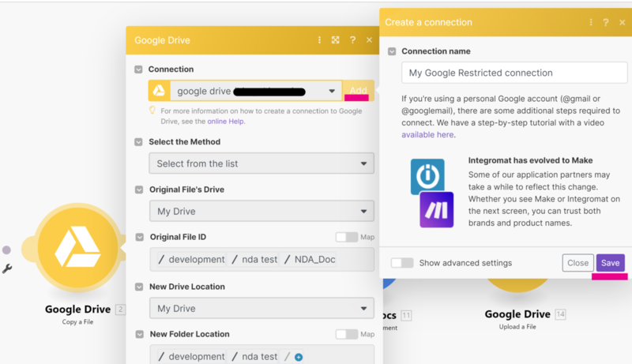Collapse the Connection field checkbox
The height and width of the screenshot is (364, 632).
[138, 69]
